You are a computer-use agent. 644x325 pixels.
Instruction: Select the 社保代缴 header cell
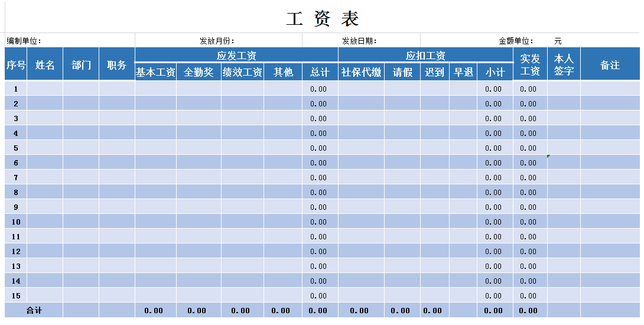click(x=362, y=72)
